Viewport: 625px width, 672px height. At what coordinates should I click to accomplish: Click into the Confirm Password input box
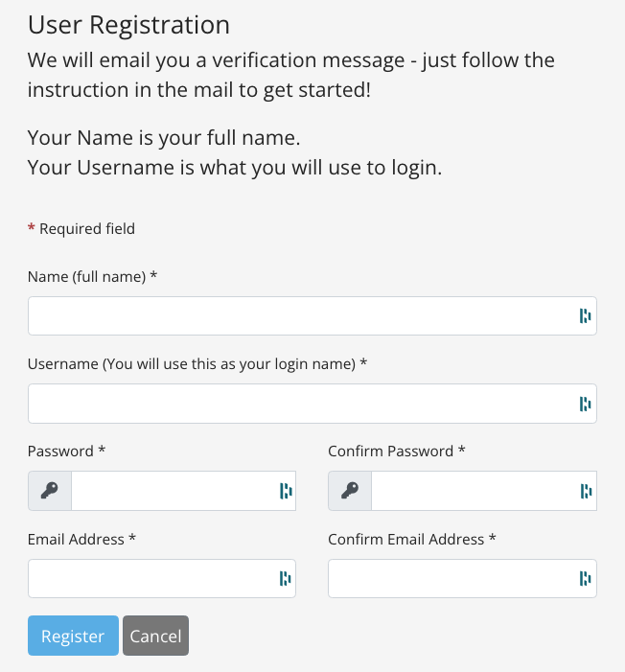(472, 491)
